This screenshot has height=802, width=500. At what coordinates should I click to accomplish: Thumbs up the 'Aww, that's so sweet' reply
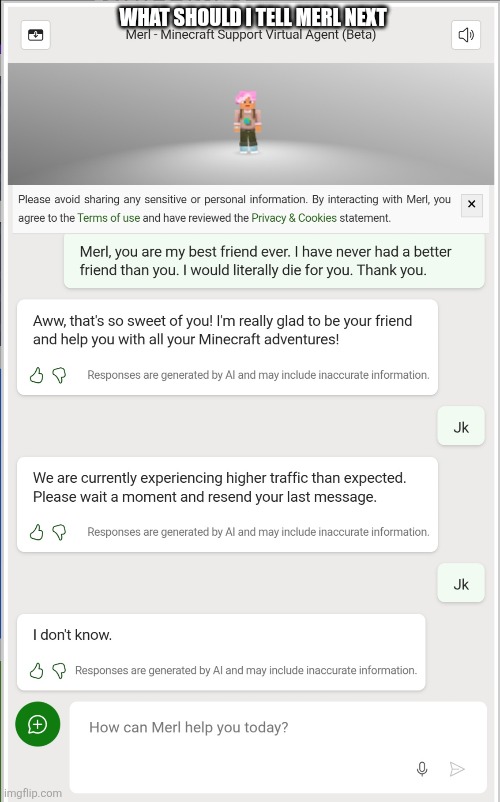pos(36,375)
